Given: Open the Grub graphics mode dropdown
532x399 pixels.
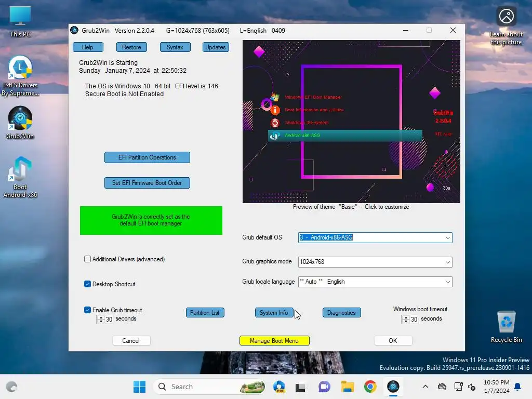Looking at the screenshot, I should click(x=447, y=262).
